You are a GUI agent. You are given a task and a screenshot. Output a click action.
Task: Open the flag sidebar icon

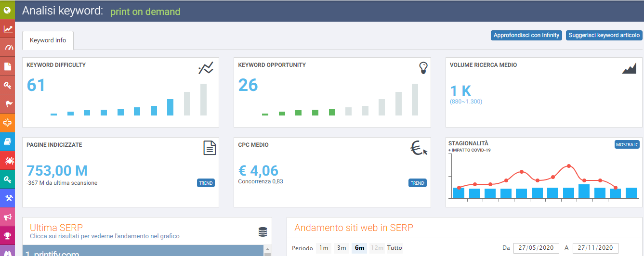[x=8, y=103]
